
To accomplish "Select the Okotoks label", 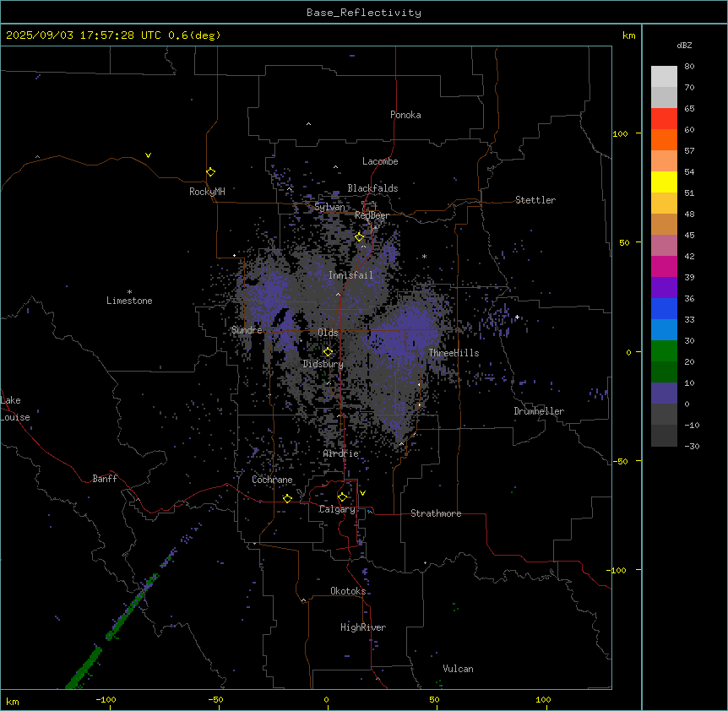I will point(348,591).
